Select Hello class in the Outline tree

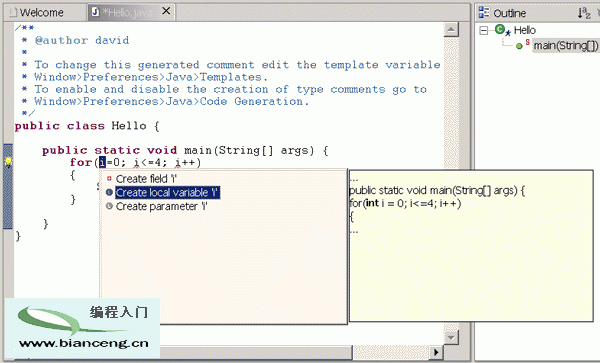525,30
